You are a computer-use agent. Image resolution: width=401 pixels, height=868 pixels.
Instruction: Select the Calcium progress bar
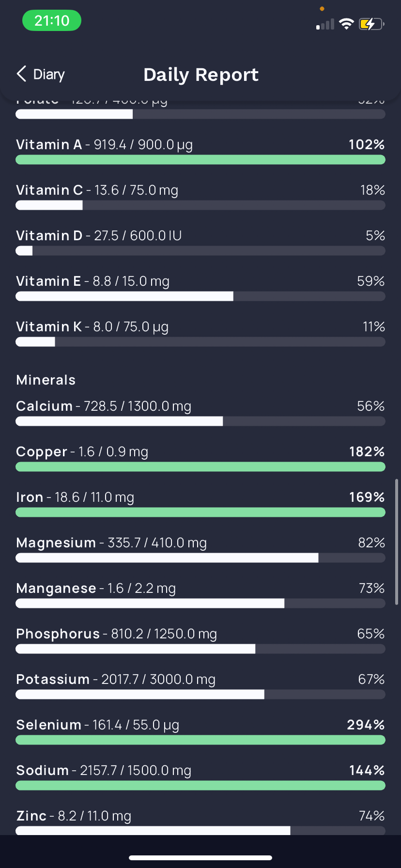coord(200,421)
